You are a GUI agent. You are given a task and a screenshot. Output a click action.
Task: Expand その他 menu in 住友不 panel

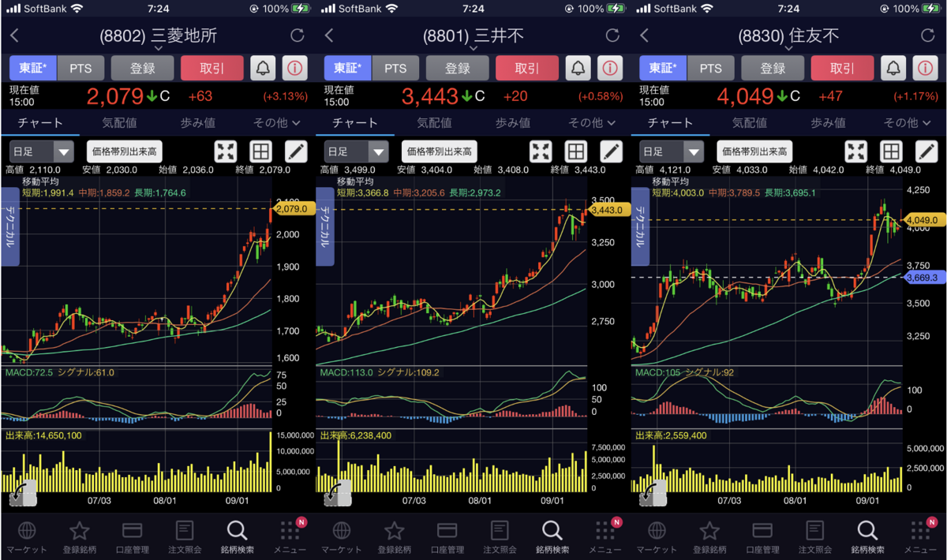point(907,123)
